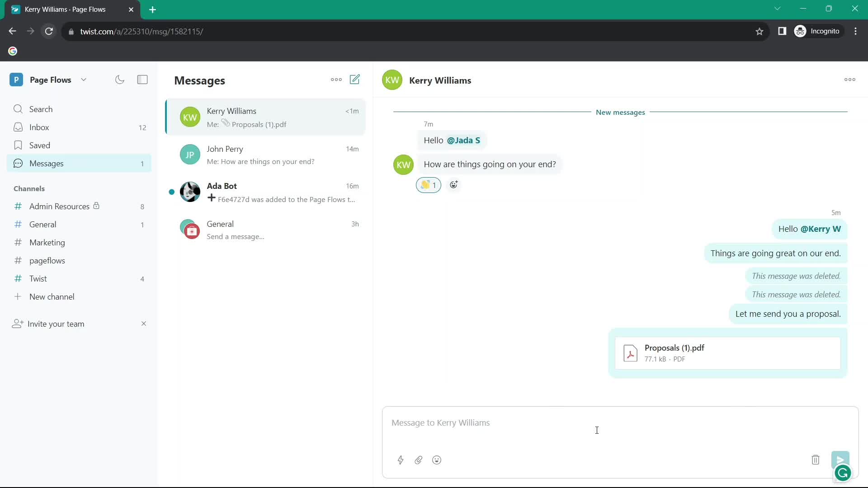Open the pageflows channel

coord(47,260)
